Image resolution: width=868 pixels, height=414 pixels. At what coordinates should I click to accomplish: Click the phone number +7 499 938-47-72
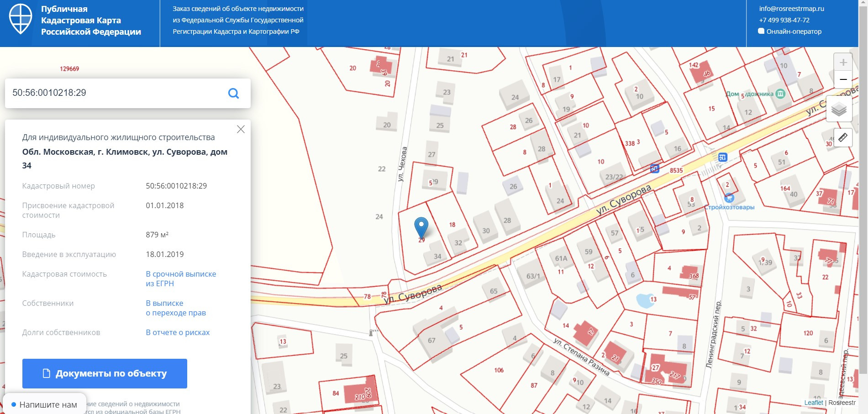coord(784,20)
